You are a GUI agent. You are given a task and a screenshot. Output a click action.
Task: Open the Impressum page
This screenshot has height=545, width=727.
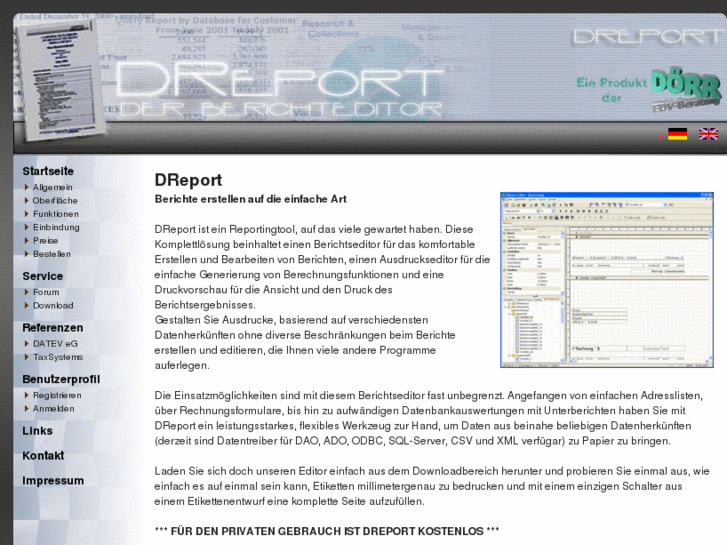(53, 481)
